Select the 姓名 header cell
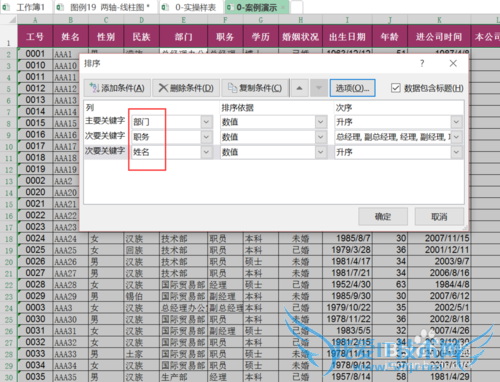Image resolution: width=500 pixels, height=382 pixels. pos(70,36)
